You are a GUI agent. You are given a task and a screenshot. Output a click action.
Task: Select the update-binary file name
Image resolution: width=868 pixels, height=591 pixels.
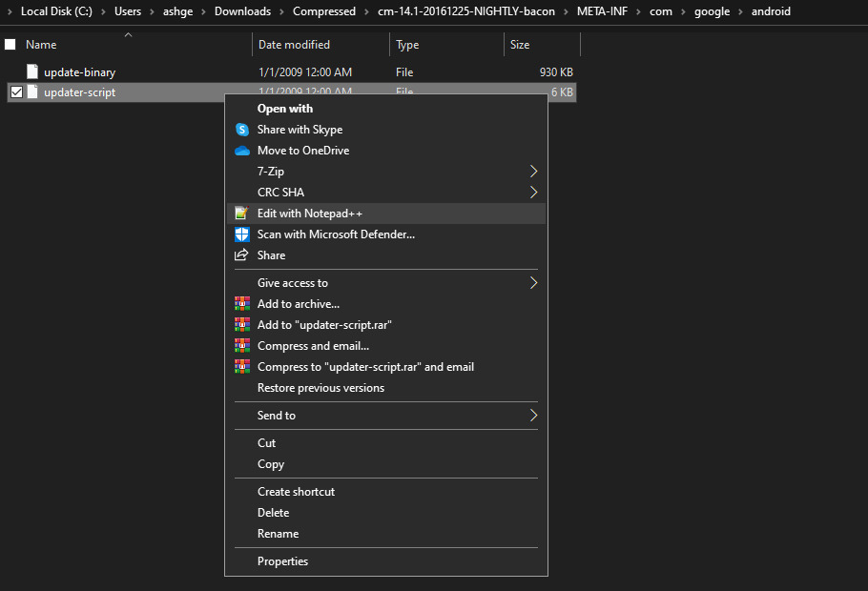[x=80, y=72]
